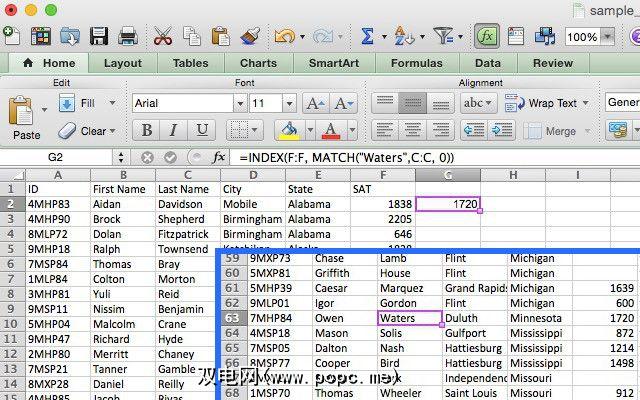Image resolution: width=640 pixels, height=400 pixels.
Task: Toggle the formula builder fx button
Action: click(x=487, y=36)
